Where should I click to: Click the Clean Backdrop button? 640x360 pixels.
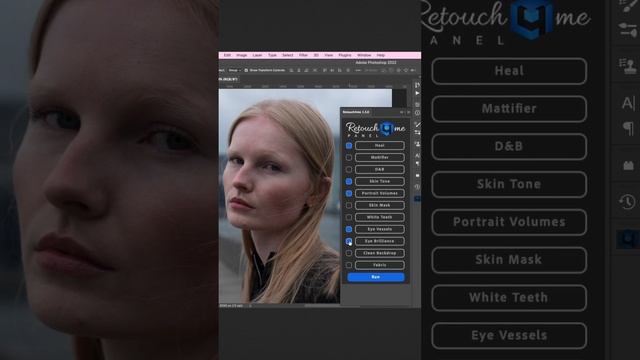point(380,253)
